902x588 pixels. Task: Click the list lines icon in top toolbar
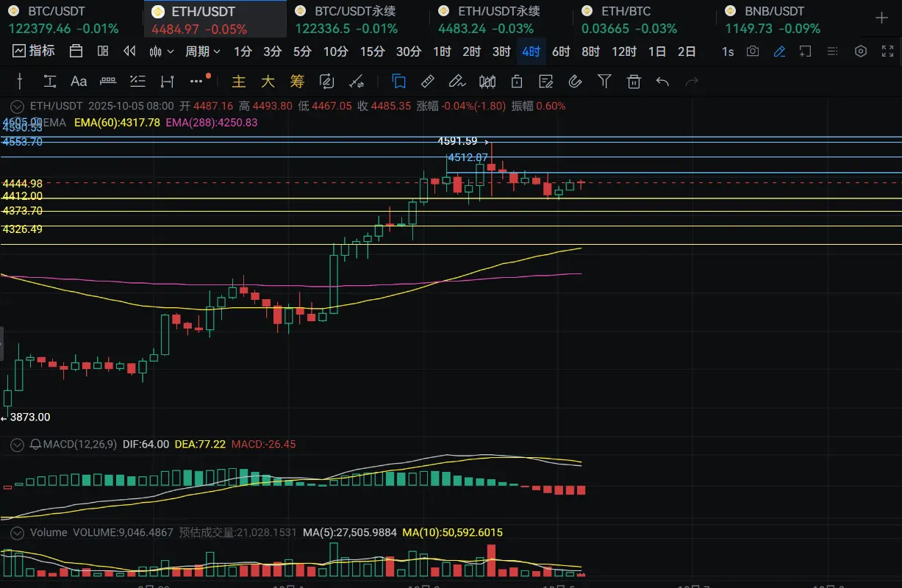(832, 51)
